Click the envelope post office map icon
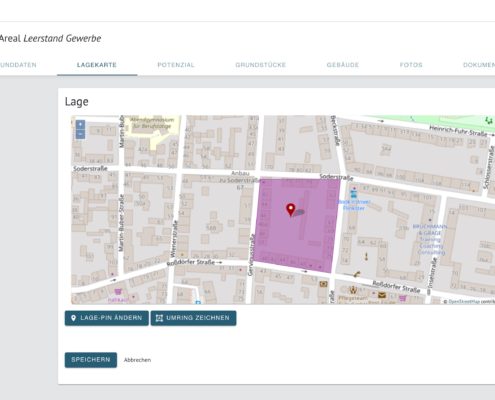Screen dimensions: 495x400 pyautogui.click(x=382, y=295)
